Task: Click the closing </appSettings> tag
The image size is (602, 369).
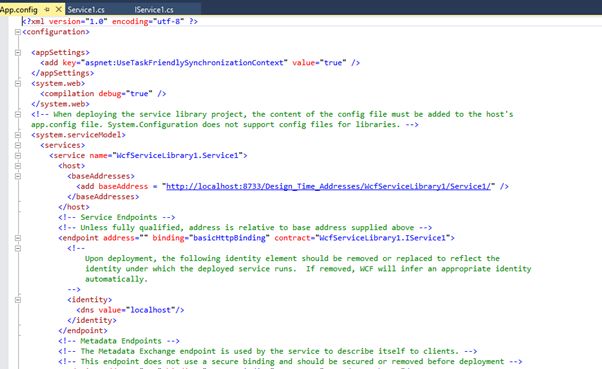Action: coord(63,73)
